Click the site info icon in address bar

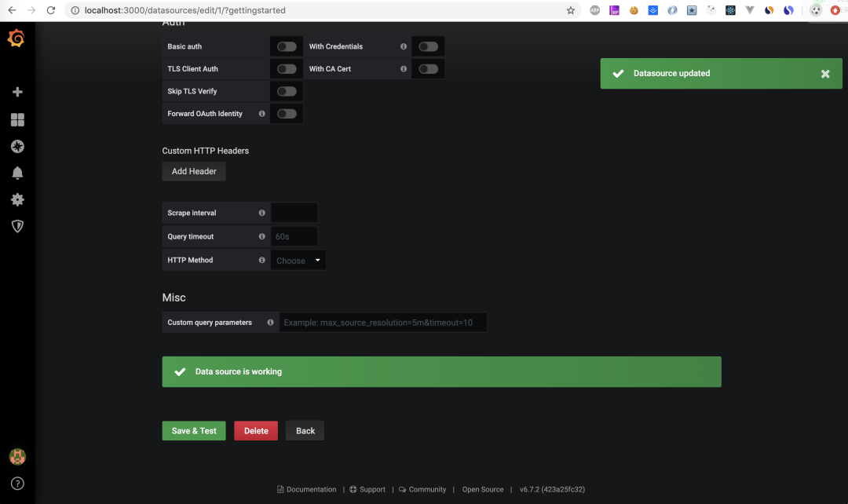[75, 10]
